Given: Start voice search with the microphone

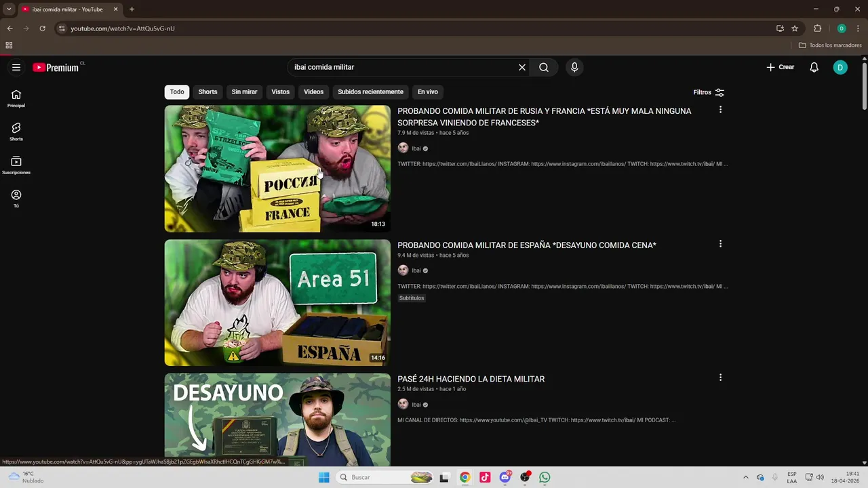Looking at the screenshot, I should pos(574,67).
